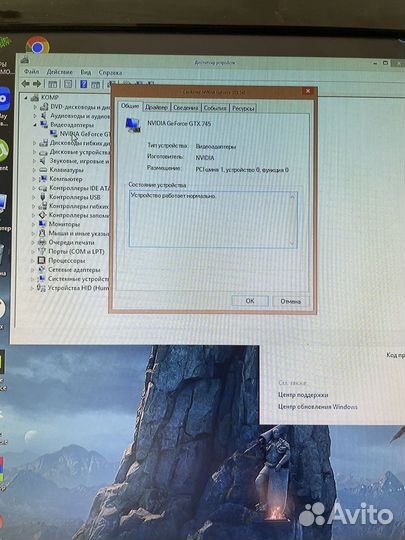Expand the Сетевые адаптеры category
This screenshot has height=540, width=405.
(x=33, y=270)
